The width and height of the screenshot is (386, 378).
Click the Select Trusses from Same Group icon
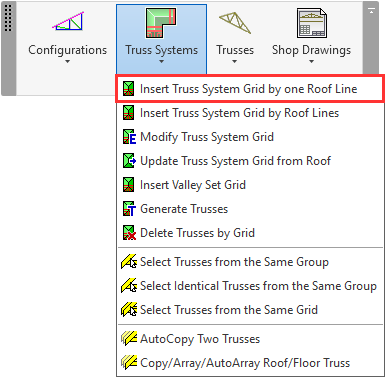click(x=129, y=262)
